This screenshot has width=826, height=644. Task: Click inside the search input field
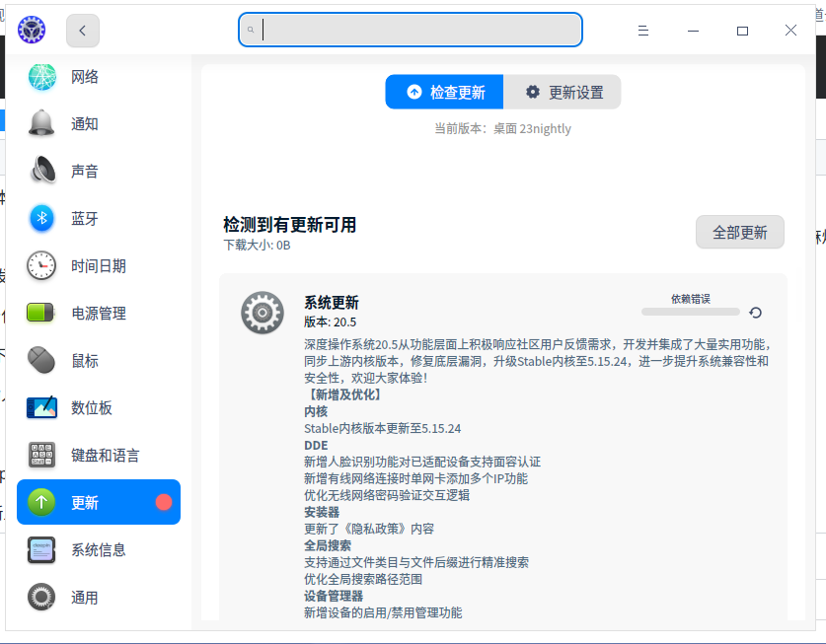tap(410, 30)
